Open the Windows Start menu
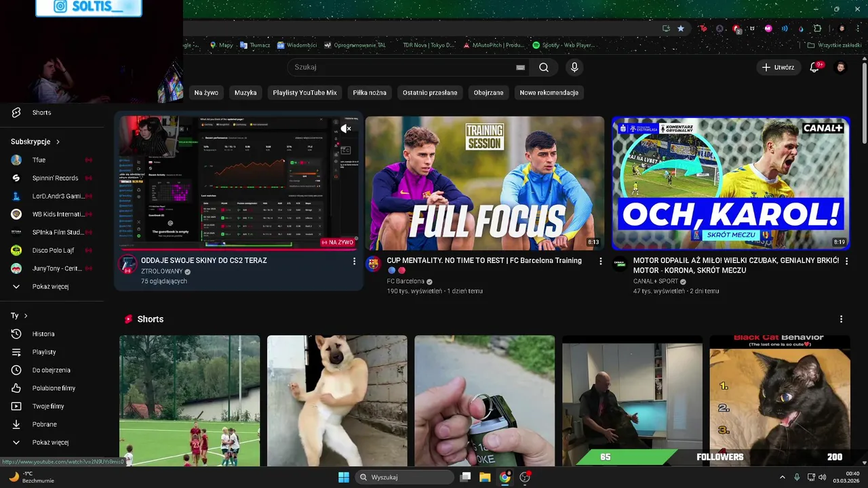This screenshot has height=488, width=868. click(344, 477)
